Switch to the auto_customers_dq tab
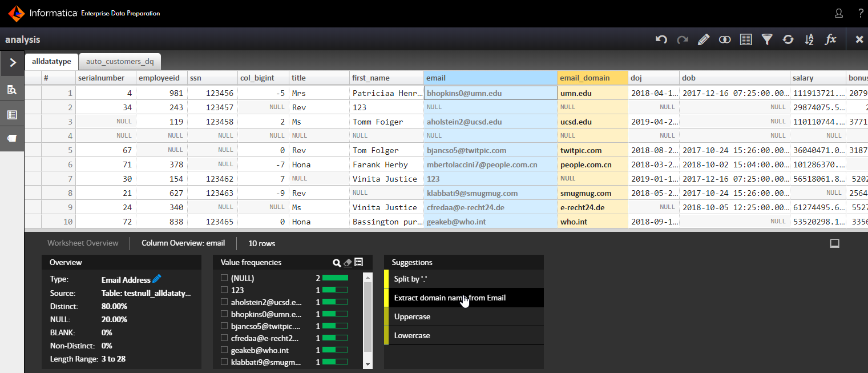Viewport: 868px width, 373px height. [x=120, y=61]
